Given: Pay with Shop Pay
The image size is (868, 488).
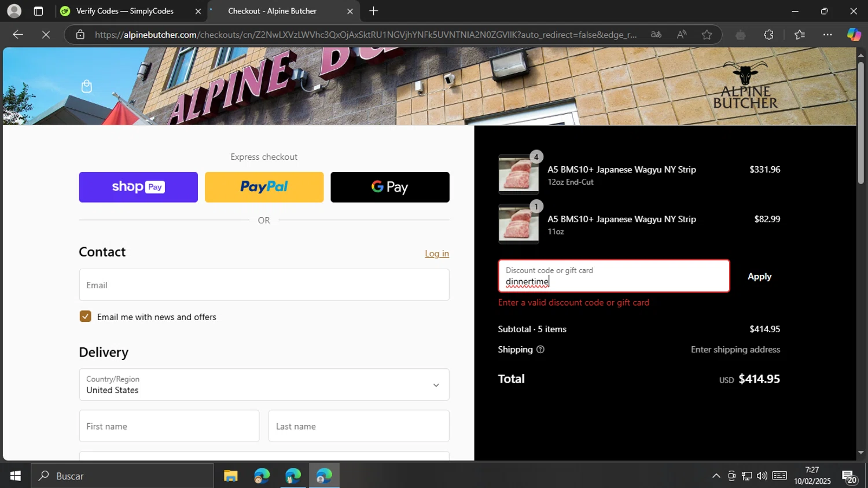Looking at the screenshot, I should [138, 187].
